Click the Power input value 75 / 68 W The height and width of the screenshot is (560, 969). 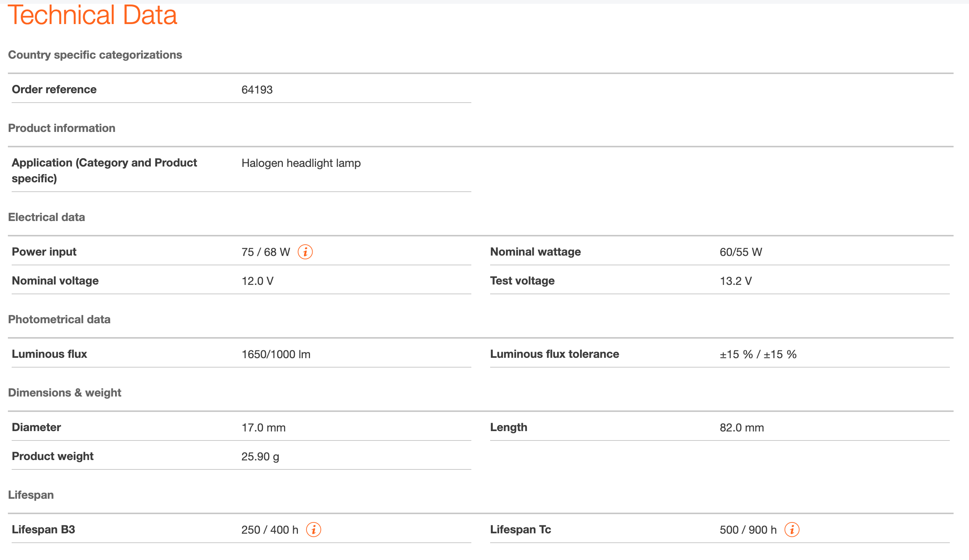coord(266,252)
